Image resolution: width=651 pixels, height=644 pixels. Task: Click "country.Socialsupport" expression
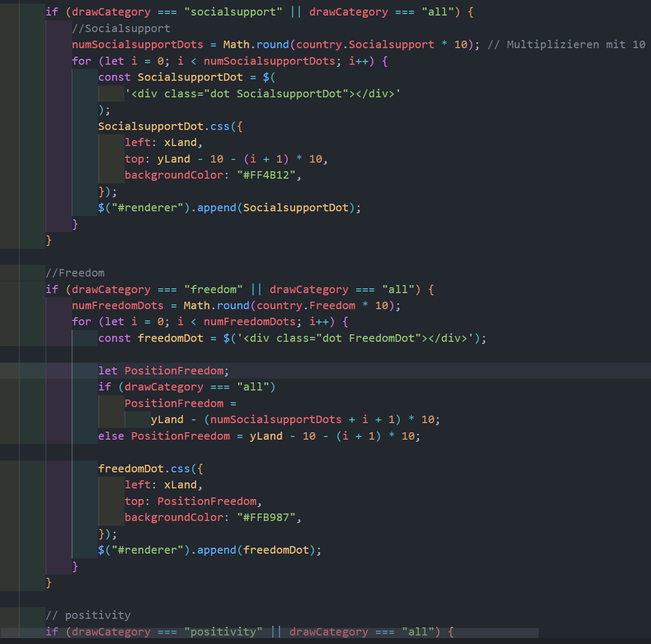[365, 44]
